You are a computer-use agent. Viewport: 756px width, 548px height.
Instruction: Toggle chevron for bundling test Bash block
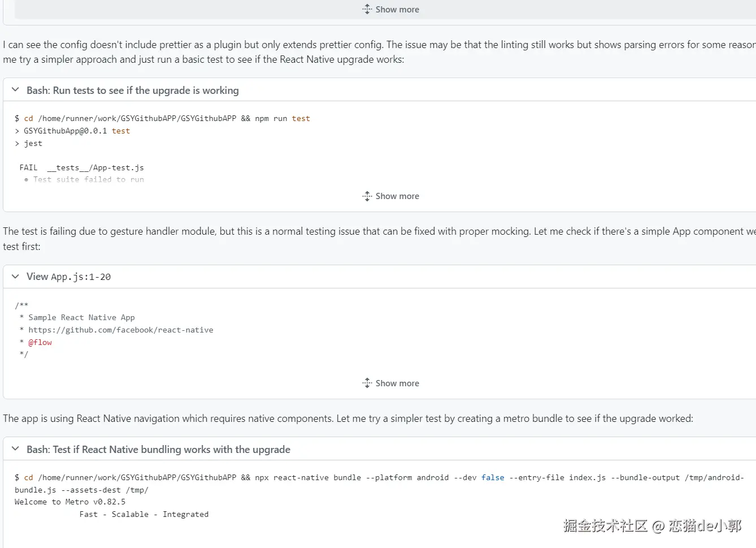[15, 449]
